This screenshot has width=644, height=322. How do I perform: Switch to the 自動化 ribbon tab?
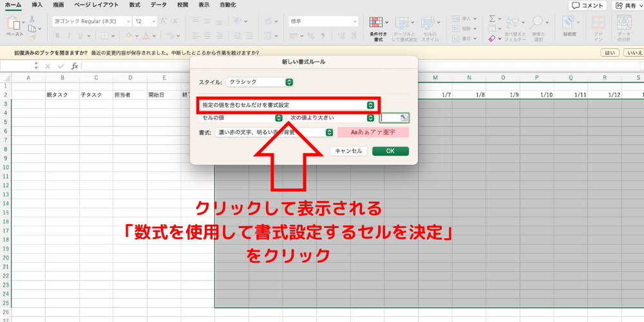coord(227,5)
